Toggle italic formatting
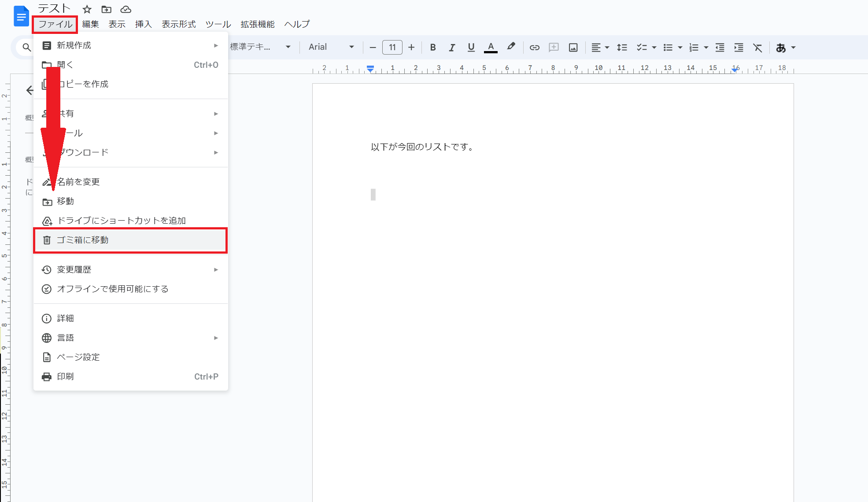This screenshot has height=502, width=868. tap(452, 48)
